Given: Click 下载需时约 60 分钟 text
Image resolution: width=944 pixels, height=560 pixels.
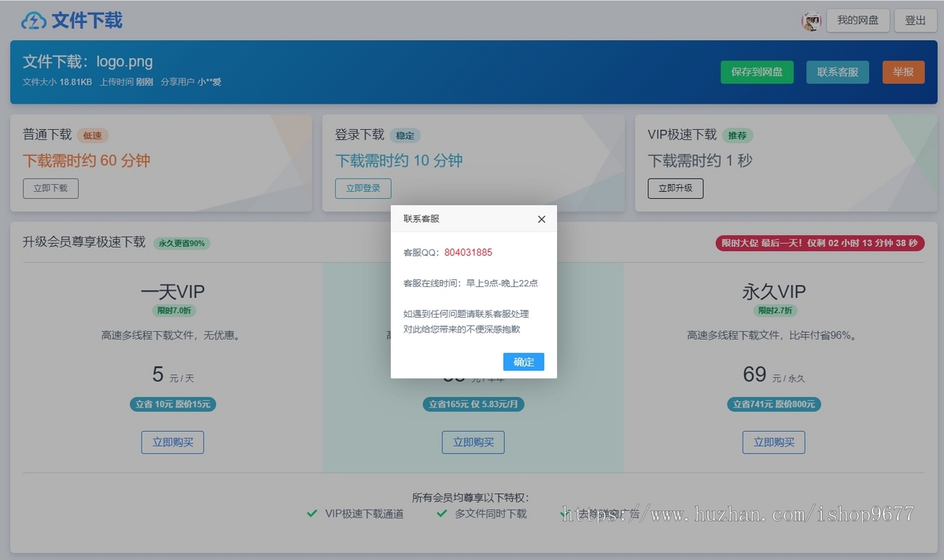Looking at the screenshot, I should [87, 160].
